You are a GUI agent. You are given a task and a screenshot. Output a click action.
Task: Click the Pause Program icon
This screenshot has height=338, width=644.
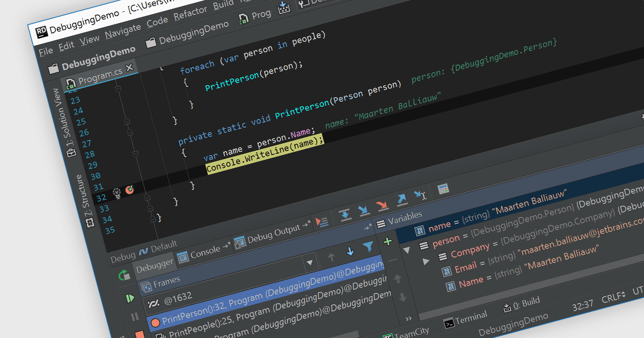coord(135,317)
